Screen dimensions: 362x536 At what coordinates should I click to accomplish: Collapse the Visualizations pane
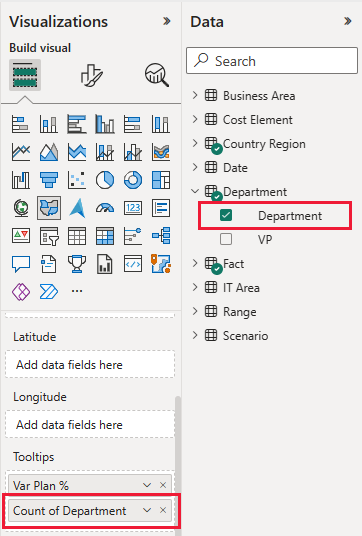pyautogui.click(x=166, y=21)
